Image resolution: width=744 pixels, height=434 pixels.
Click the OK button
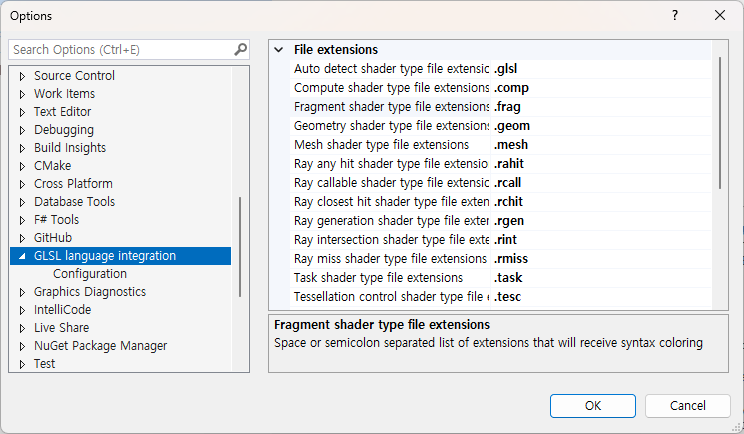(x=593, y=406)
